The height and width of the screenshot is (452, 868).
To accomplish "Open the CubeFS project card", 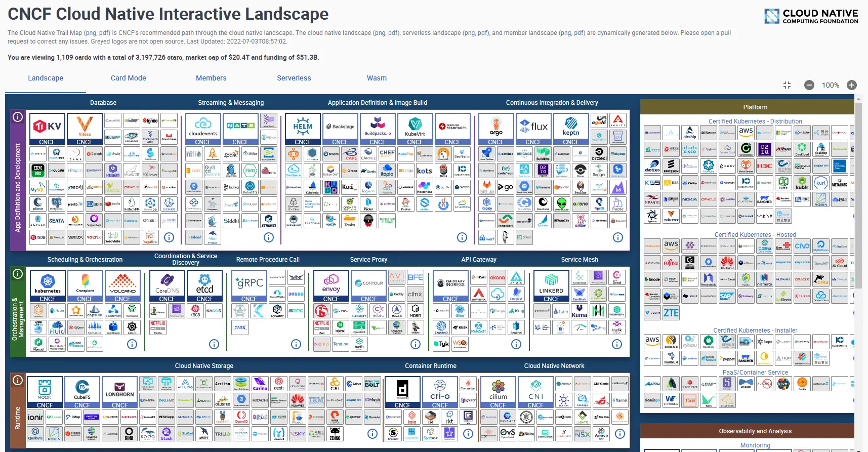I will point(82,392).
